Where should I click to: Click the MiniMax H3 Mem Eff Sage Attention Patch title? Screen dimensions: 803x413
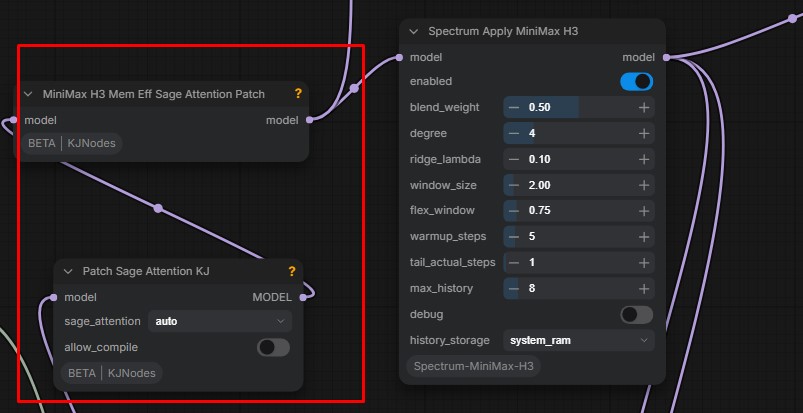[154, 94]
